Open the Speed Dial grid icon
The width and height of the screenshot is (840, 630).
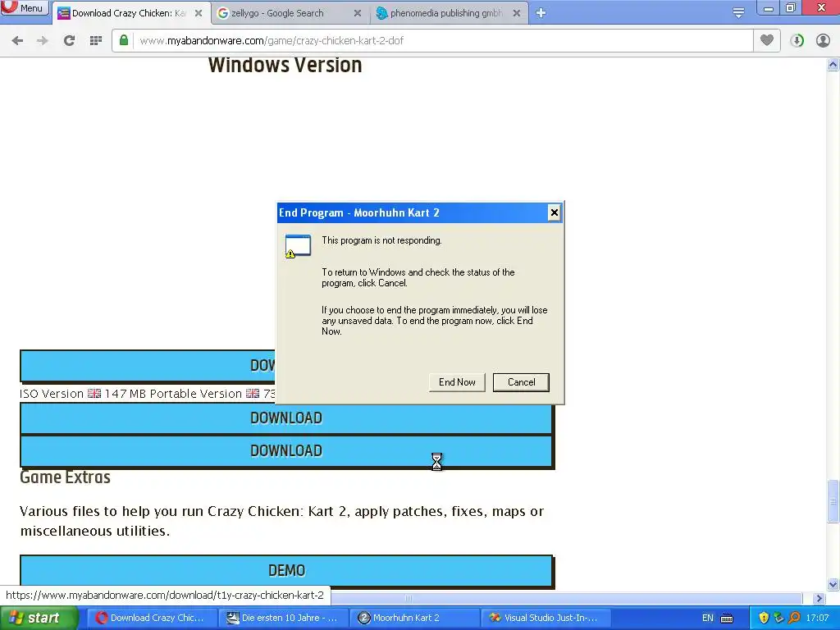(96, 40)
